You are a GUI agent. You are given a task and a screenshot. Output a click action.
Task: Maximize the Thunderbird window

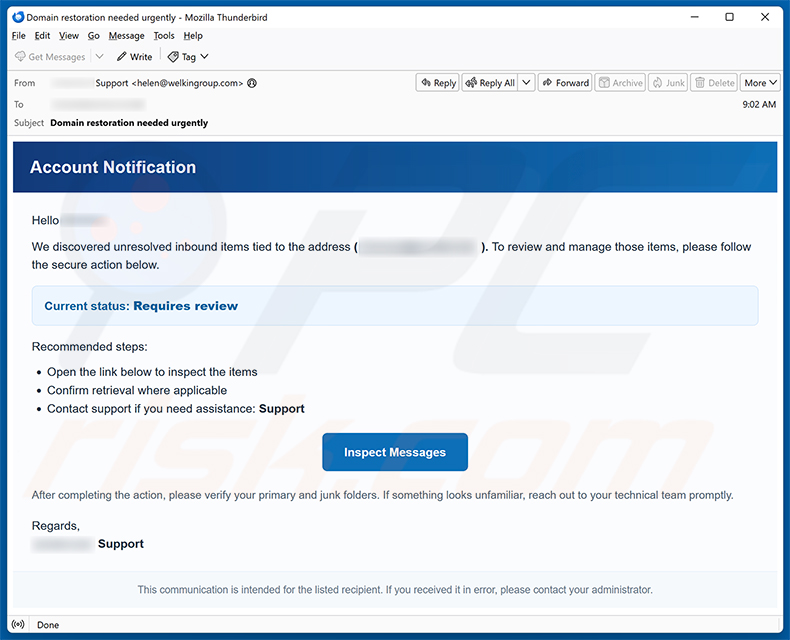point(729,17)
